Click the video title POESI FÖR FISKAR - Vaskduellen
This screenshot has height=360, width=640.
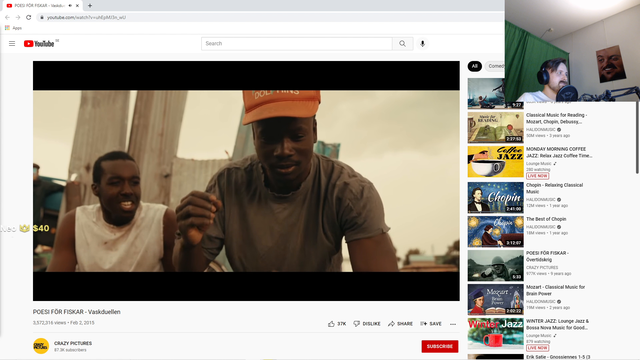(77, 312)
